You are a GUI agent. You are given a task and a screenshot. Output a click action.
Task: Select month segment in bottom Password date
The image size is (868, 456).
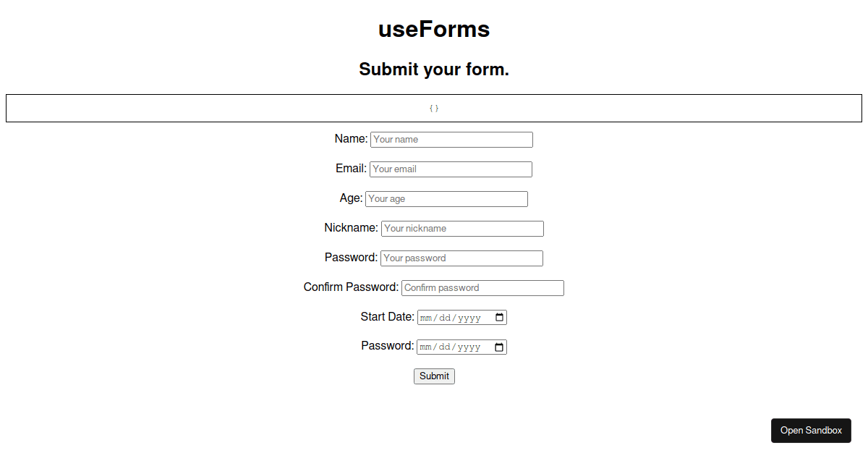(425, 347)
